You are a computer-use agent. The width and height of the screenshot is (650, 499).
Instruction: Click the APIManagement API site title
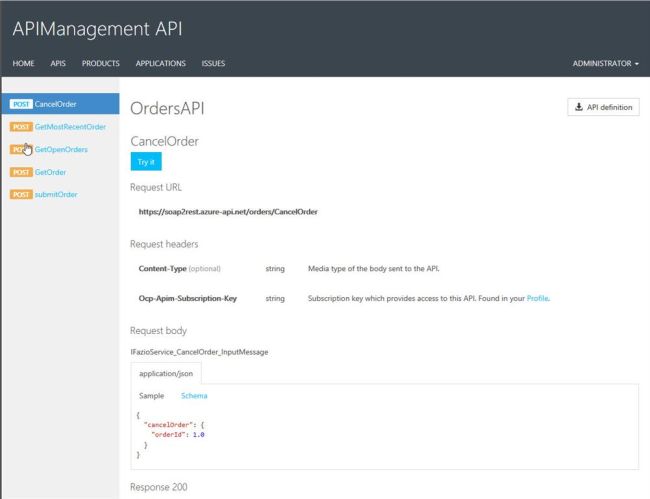pos(97,29)
